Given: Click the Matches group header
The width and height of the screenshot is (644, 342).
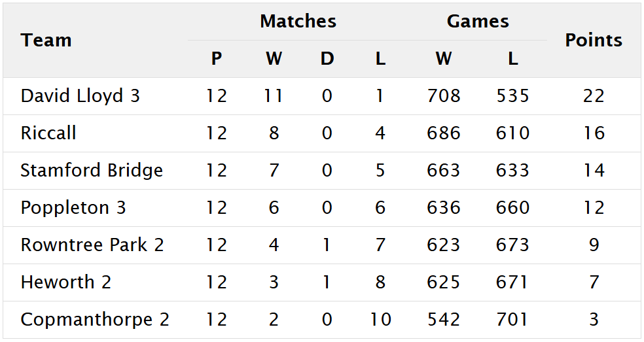Looking at the screenshot, I should point(298,21).
